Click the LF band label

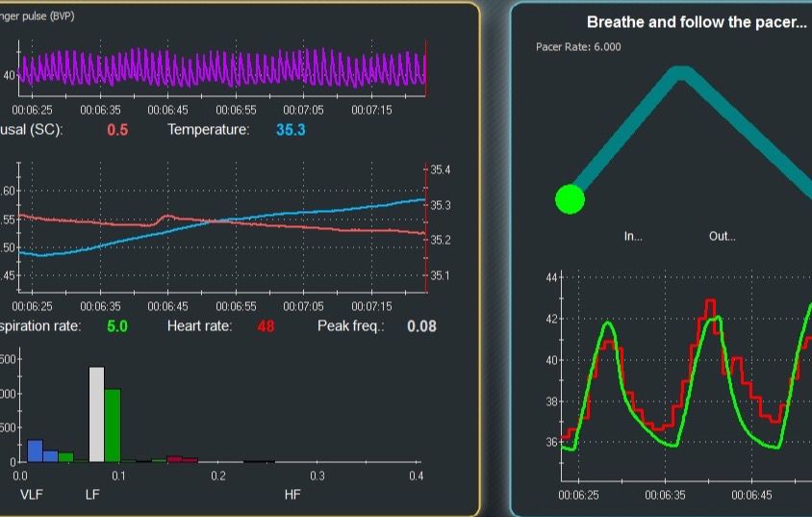click(93, 494)
